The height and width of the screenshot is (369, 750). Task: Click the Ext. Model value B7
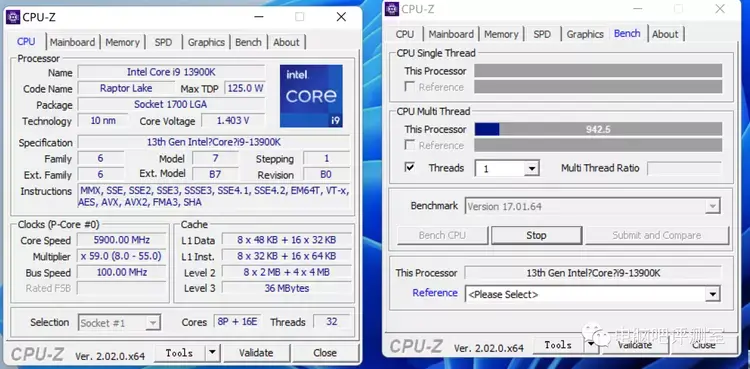point(215,174)
